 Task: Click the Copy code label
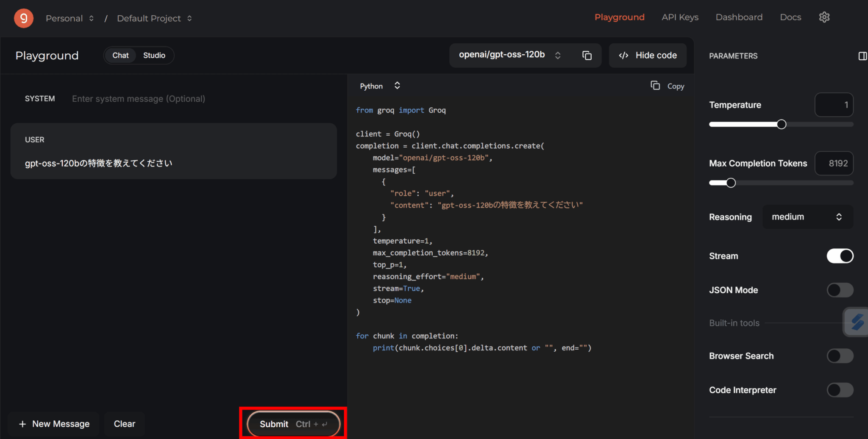coord(676,86)
